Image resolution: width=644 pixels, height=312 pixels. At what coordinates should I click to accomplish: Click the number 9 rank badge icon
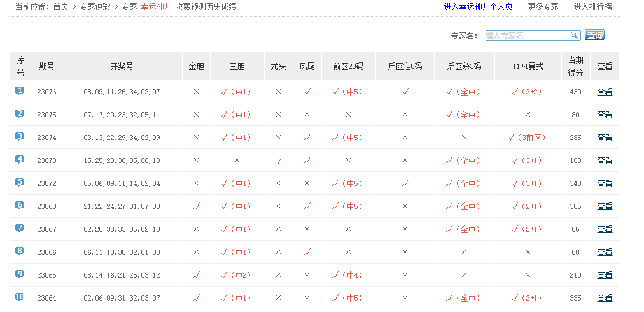(x=20, y=274)
